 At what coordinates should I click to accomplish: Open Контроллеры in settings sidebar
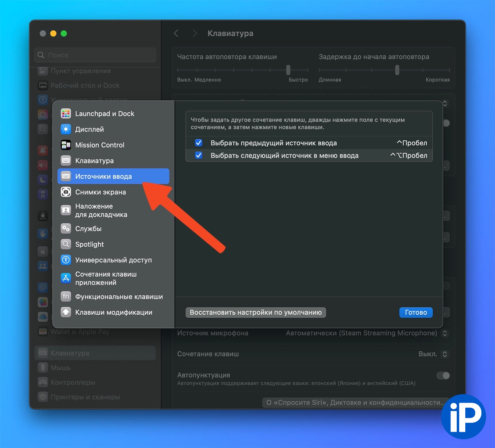click(x=95, y=382)
